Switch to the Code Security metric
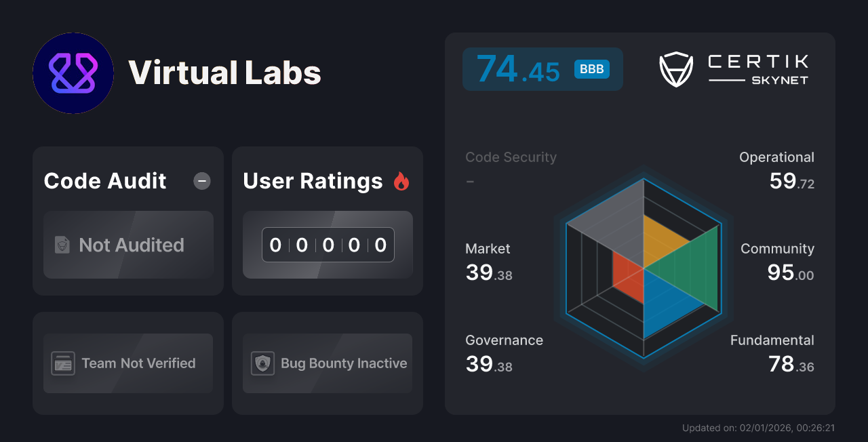 [x=511, y=157]
